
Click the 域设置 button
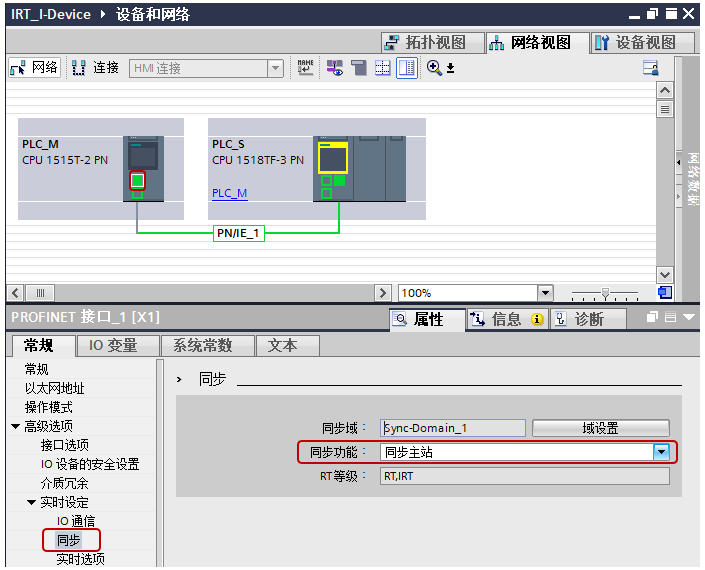click(601, 428)
